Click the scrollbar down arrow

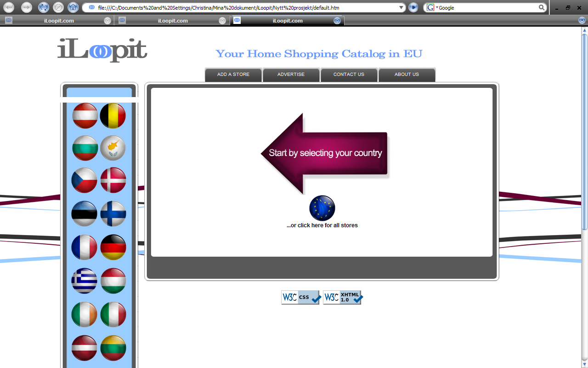pyautogui.click(x=584, y=365)
